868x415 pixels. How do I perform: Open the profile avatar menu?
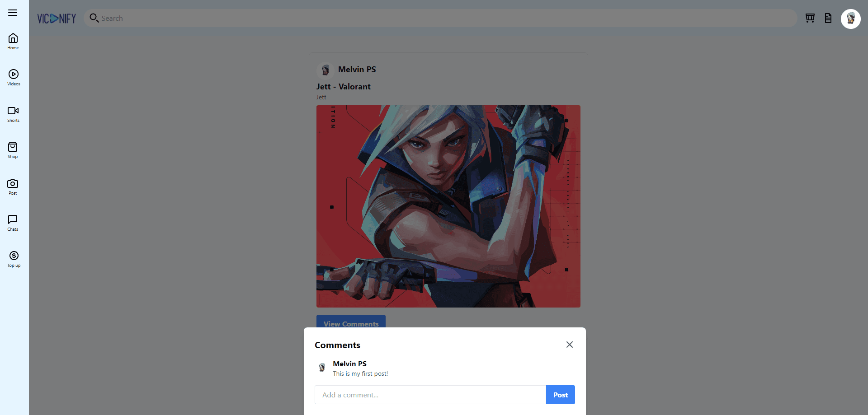pos(851,19)
